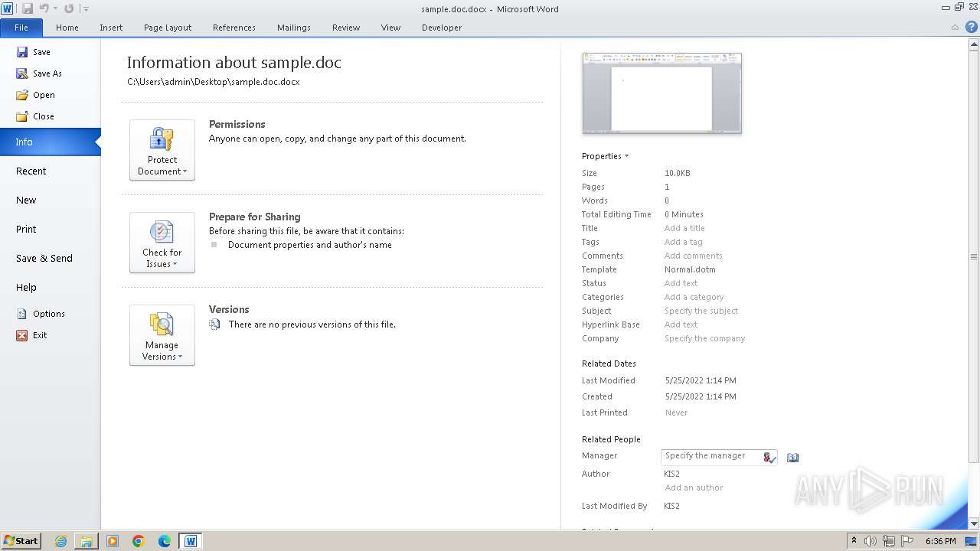The width and height of the screenshot is (980, 551).
Task: Click Add an author field
Action: coord(694,487)
